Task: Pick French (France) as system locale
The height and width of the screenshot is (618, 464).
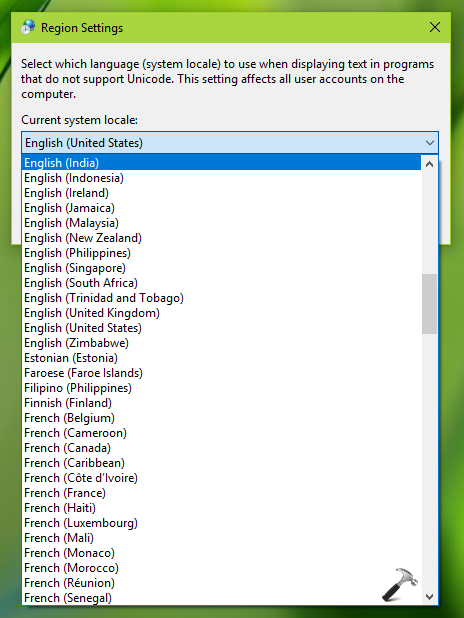Action: point(222,493)
